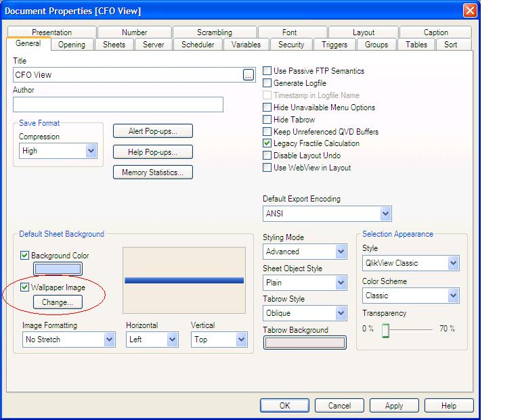Image resolution: width=520 pixels, height=420 pixels.
Task: Open the Compression dropdown
Action: coord(91,151)
